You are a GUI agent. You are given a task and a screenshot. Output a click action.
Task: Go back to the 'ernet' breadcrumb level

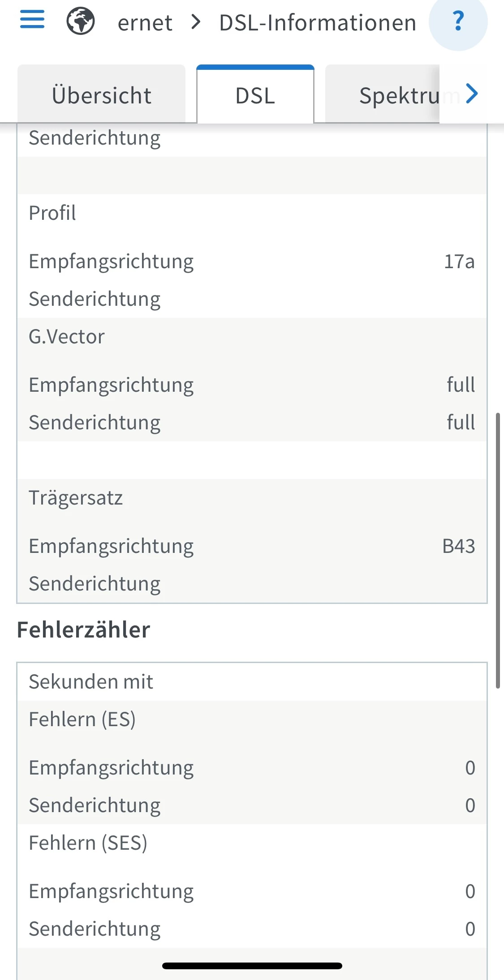click(x=145, y=23)
